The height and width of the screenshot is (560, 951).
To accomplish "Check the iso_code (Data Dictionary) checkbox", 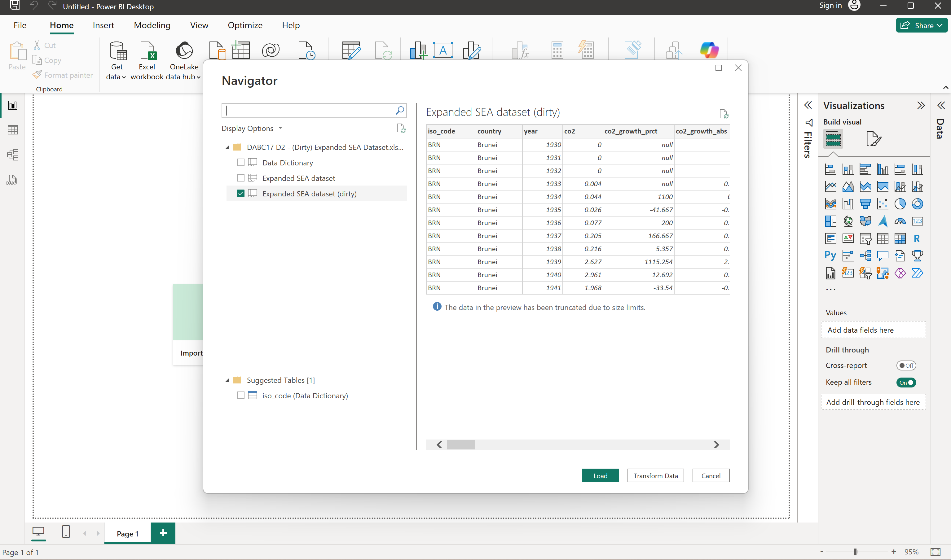I will (x=240, y=396).
